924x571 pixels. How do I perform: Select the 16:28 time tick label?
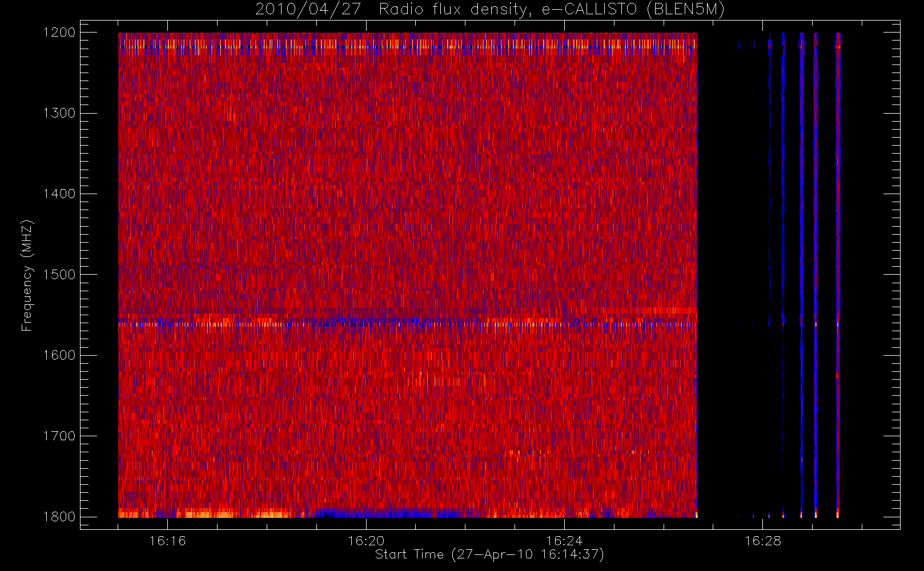click(x=763, y=541)
